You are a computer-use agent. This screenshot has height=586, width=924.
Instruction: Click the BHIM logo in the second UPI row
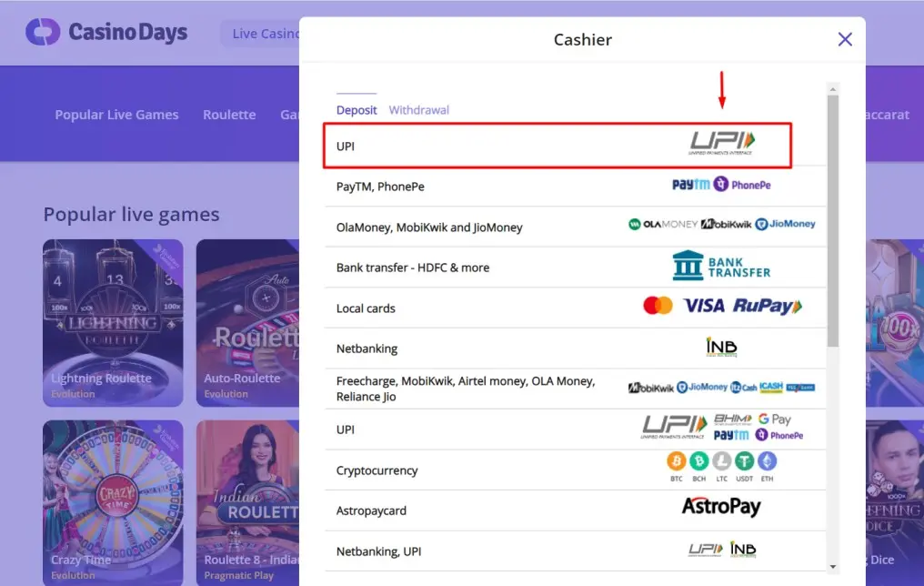click(x=732, y=419)
